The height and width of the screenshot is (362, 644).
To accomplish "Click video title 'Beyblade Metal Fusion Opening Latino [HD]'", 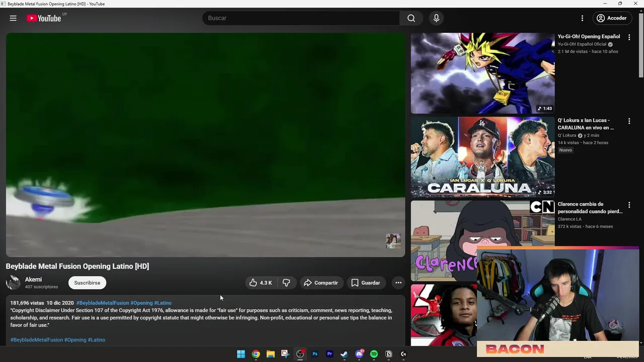I will [77, 266].
